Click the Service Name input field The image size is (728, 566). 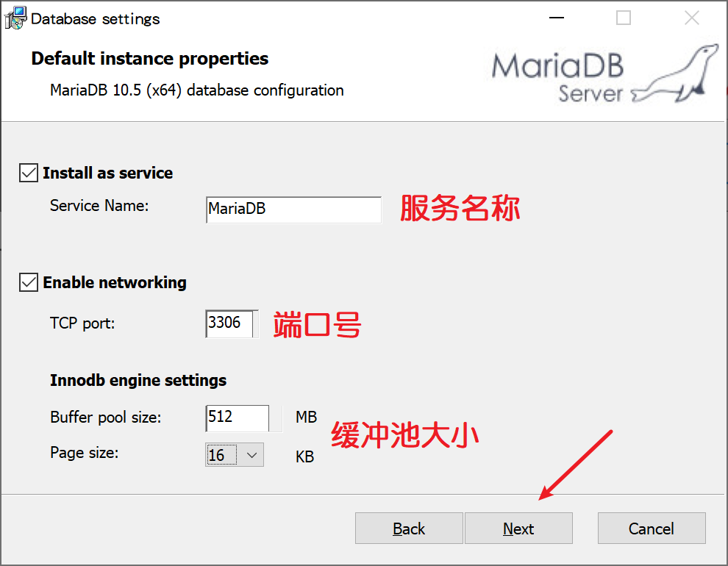[293, 209]
